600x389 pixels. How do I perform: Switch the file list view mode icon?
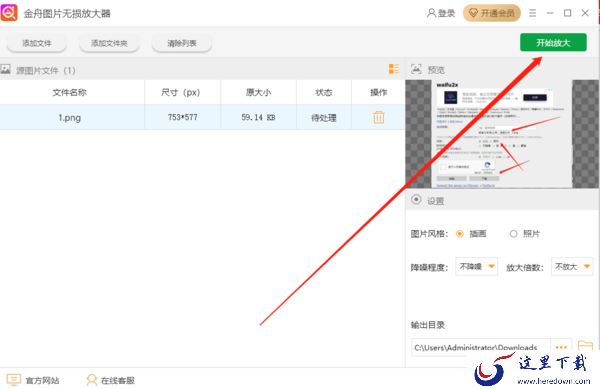pyautogui.click(x=393, y=69)
